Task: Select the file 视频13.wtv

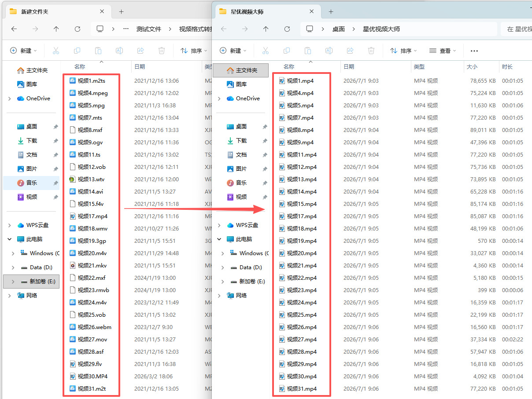Action: pos(91,179)
